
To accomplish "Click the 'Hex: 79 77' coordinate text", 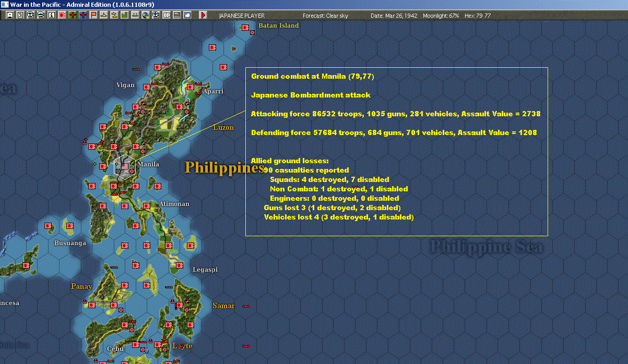I will tap(477, 16).
